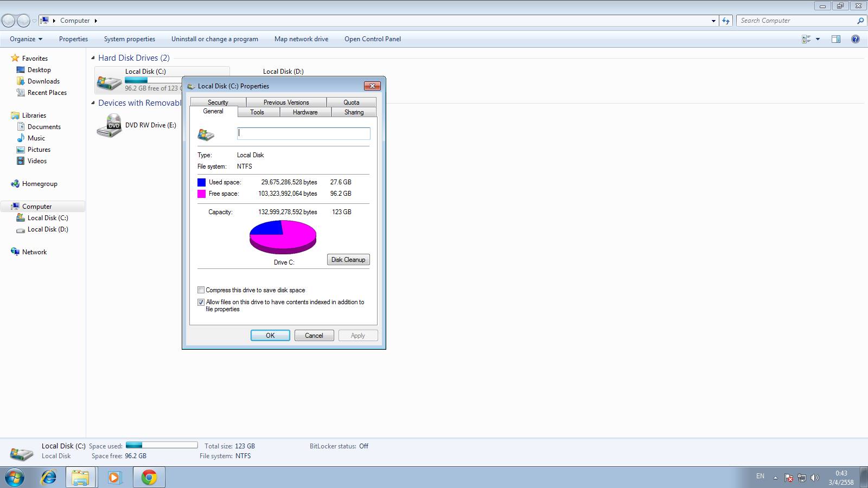Click the refresh icon beside address bar
The width and height of the screenshot is (868, 488).
pyautogui.click(x=726, y=21)
